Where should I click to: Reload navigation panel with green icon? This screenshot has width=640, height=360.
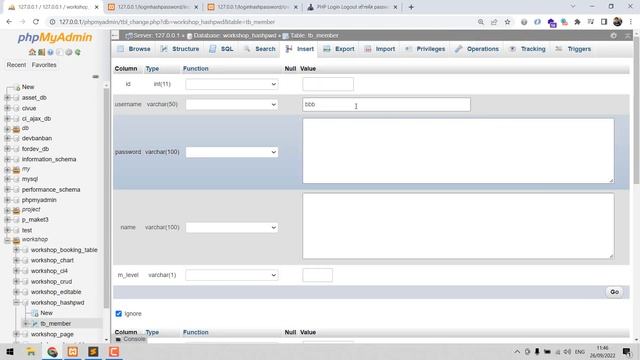78,52
